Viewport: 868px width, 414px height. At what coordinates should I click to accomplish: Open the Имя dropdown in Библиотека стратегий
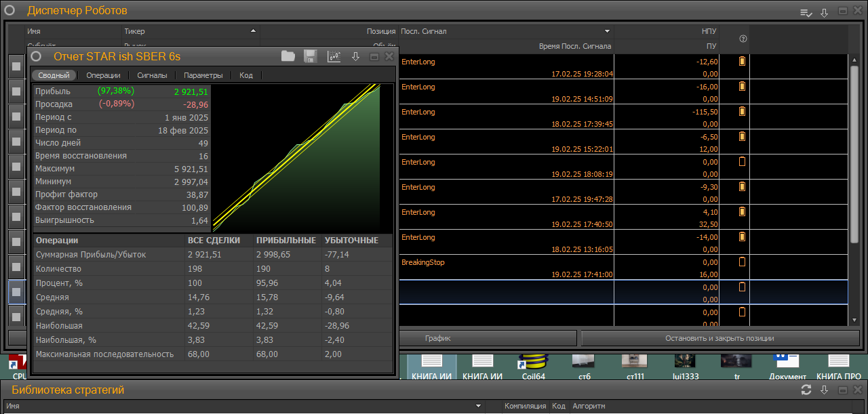click(x=479, y=406)
